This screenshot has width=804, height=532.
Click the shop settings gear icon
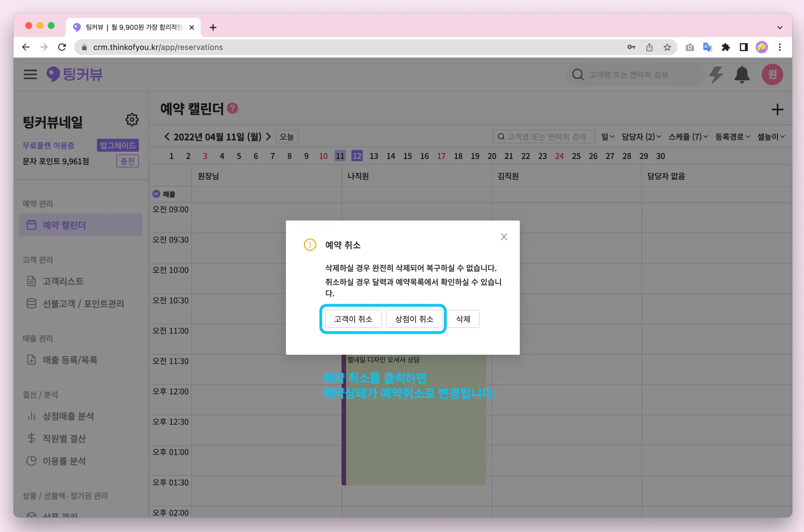pyautogui.click(x=132, y=120)
